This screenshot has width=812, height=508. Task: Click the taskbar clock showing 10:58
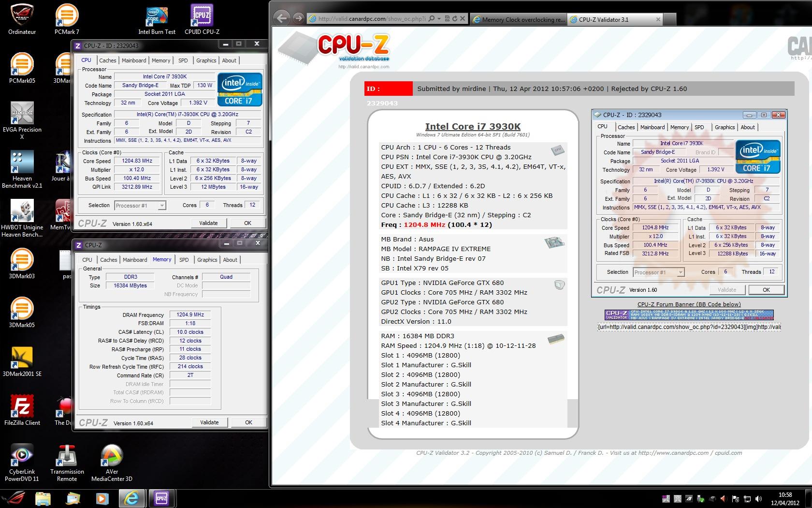pos(785,499)
